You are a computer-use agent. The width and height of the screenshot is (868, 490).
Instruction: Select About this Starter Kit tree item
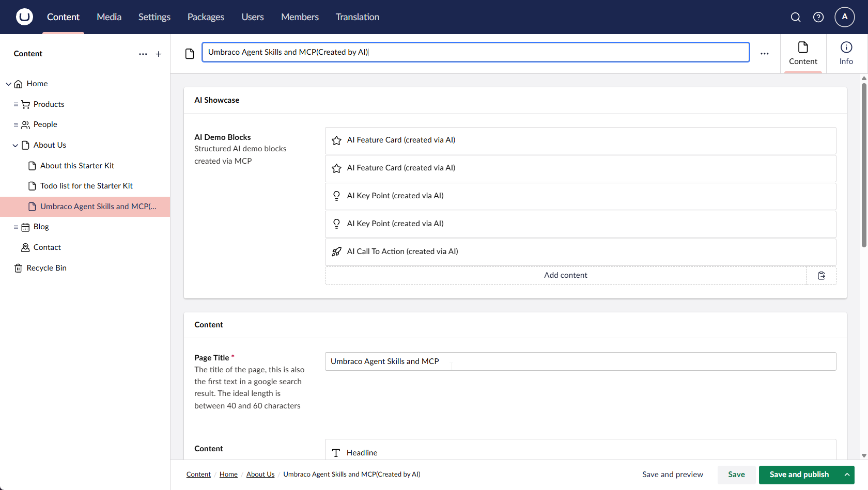click(77, 166)
